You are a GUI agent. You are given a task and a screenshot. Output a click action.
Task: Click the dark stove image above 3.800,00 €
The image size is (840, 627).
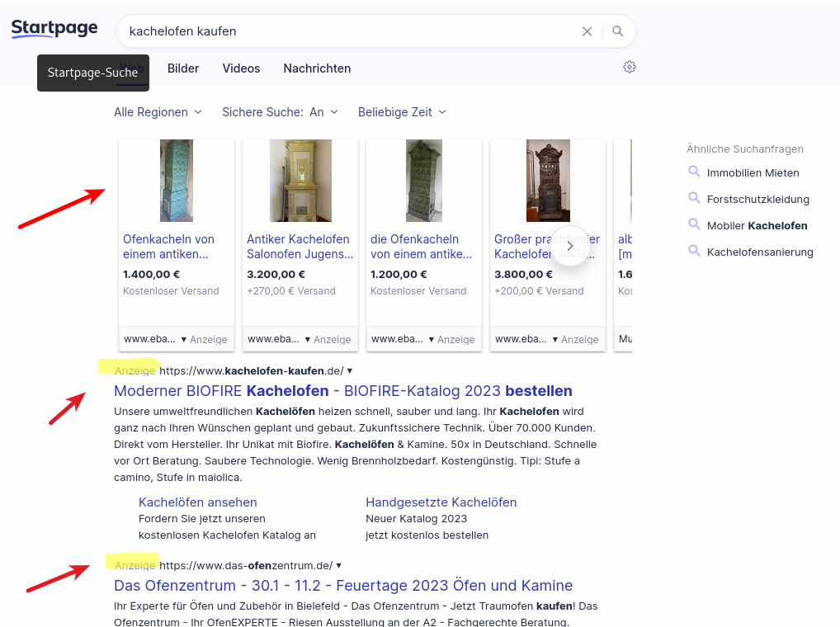[548, 181]
